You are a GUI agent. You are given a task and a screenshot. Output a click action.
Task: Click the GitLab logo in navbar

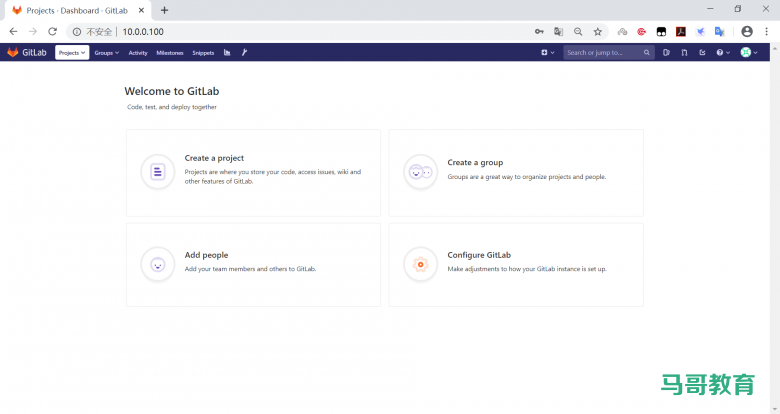[x=27, y=52]
